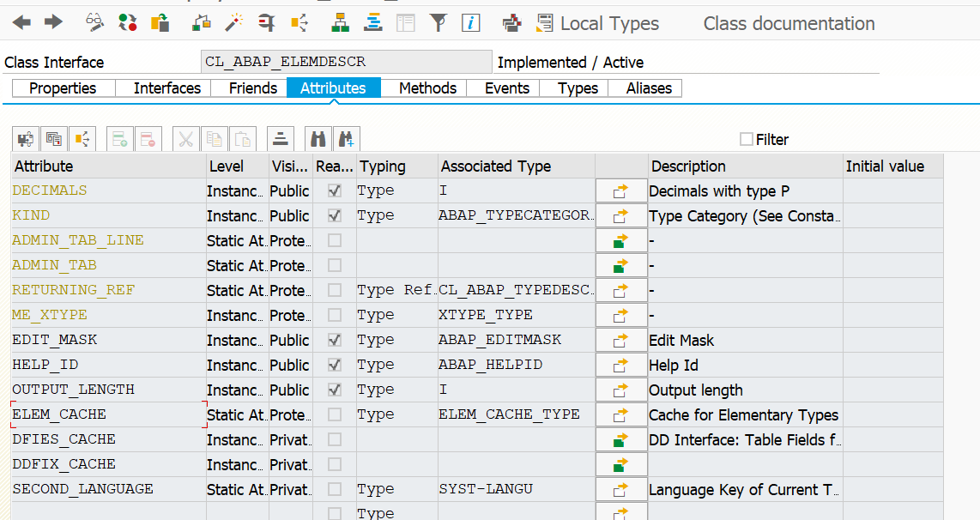Toggle Read-Only checkbox for SECOND_LANGUAGE
The width and height of the screenshot is (980, 520).
335,489
